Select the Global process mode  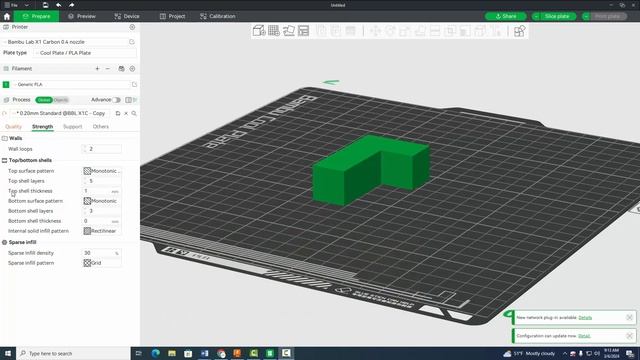tap(44, 100)
